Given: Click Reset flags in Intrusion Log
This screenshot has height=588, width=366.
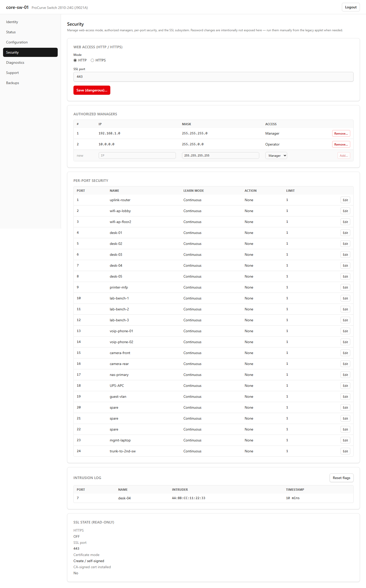Looking at the screenshot, I should [341, 478].
